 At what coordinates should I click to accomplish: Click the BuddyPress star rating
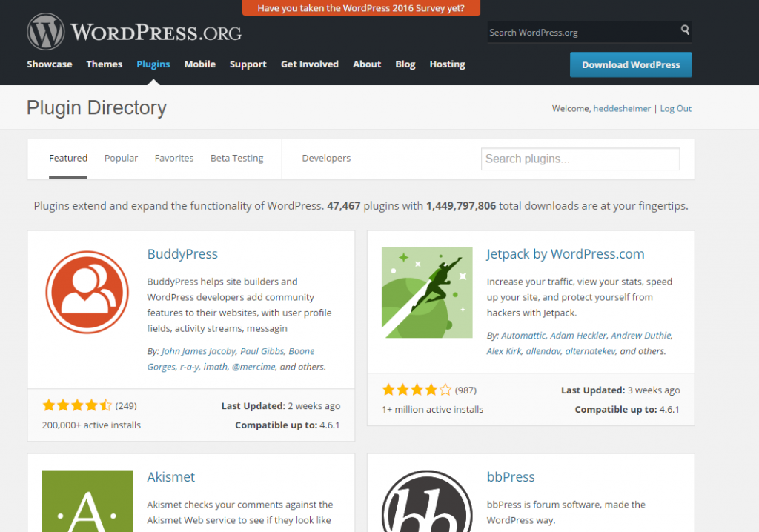[x=77, y=405]
